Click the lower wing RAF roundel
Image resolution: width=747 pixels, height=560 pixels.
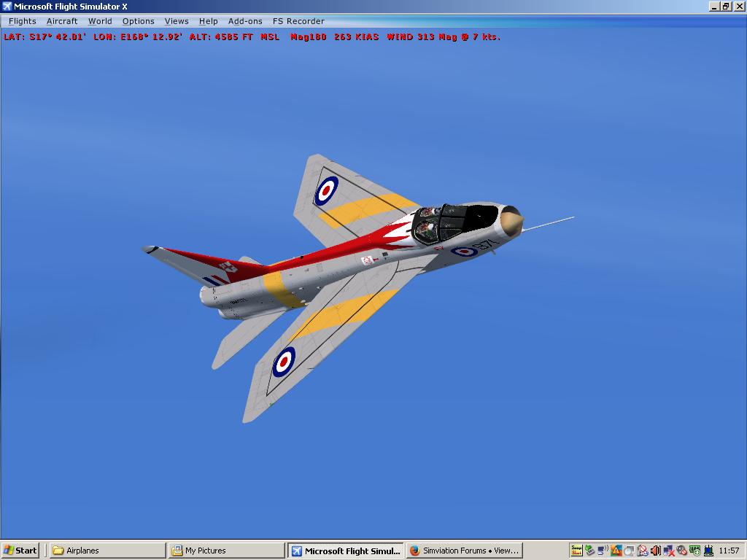pos(284,362)
